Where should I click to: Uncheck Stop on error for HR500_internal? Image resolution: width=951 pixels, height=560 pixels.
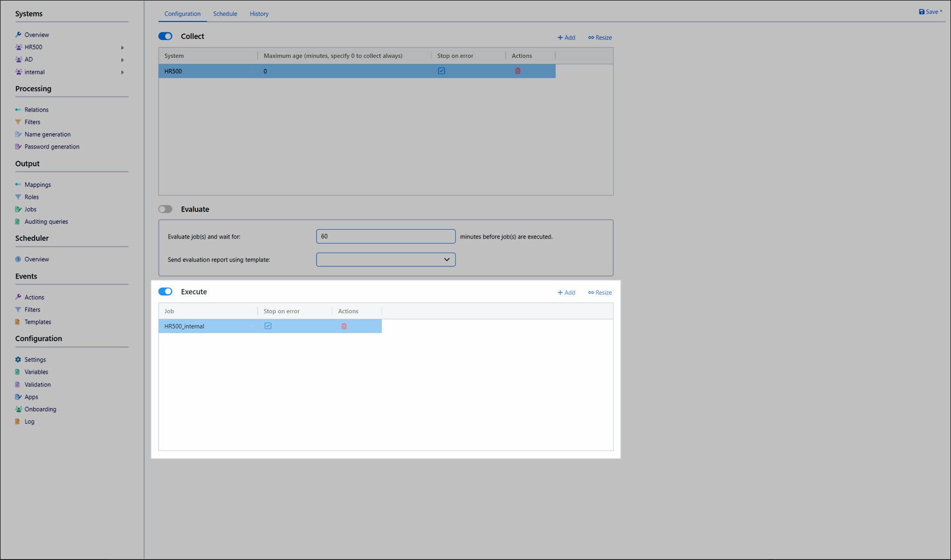click(268, 326)
